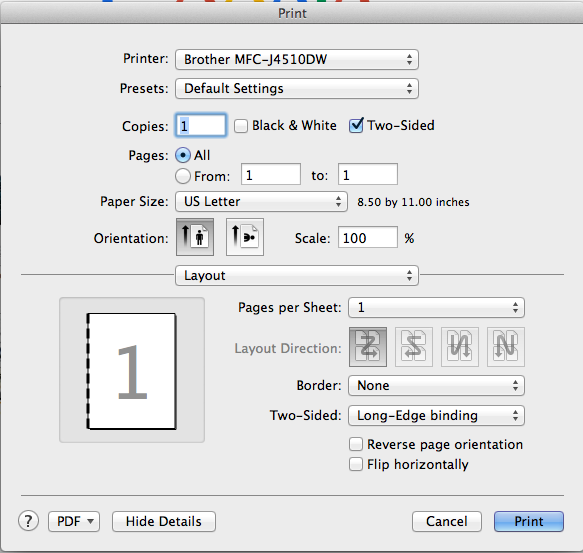Open the PDF menu button
Screen dimensions: 583x553
pos(74,521)
